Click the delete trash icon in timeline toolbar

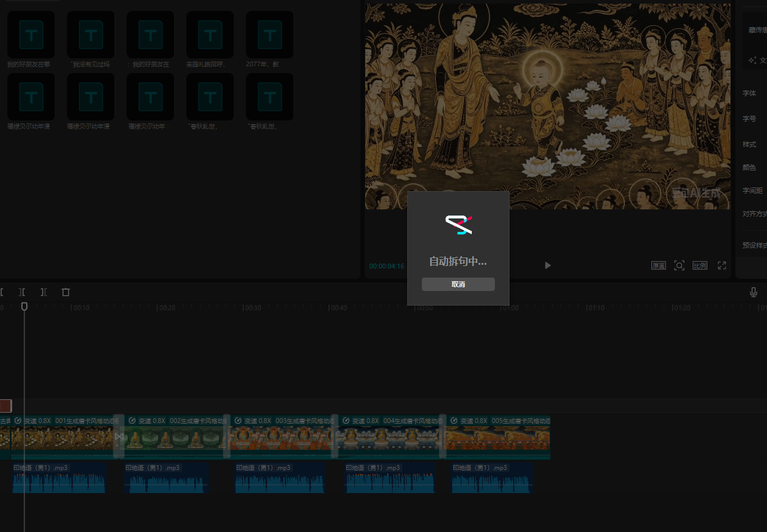pos(66,292)
